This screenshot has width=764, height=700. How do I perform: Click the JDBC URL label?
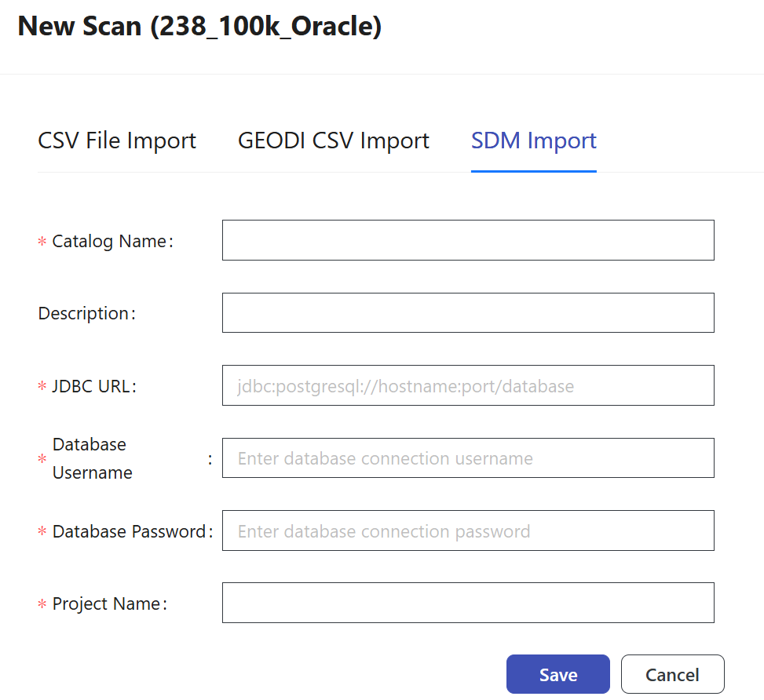[90, 386]
